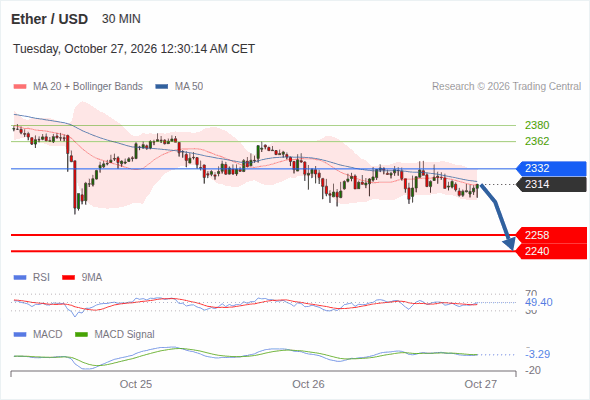
Task: Click the red 2258 support price tag
Action: coord(551,235)
